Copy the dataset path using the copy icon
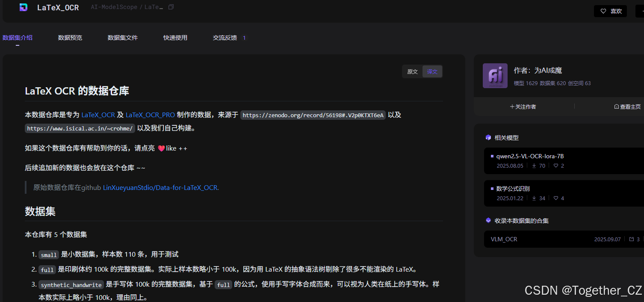This screenshot has width=644, height=302. click(171, 7)
